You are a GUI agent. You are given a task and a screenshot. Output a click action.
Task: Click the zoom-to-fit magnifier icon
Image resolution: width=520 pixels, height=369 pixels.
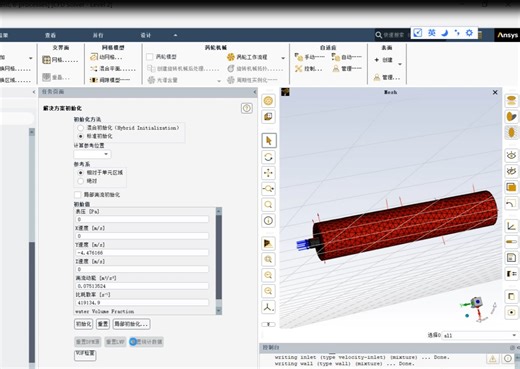click(269, 259)
